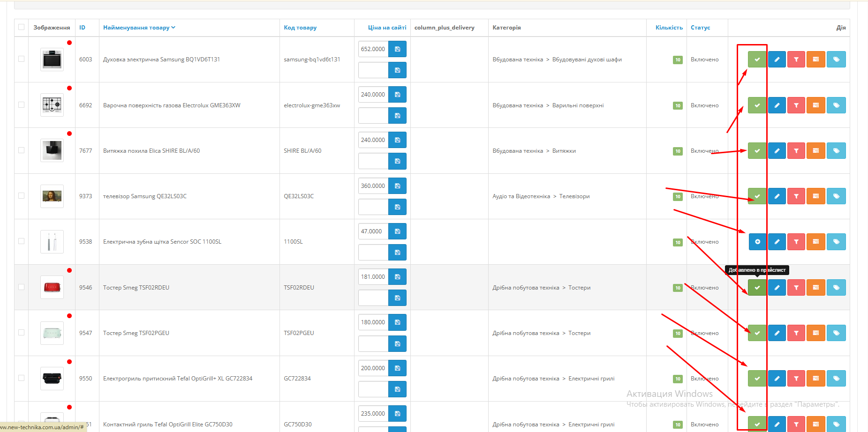Select the checkbox for Тостер Smeg TSF02RDEU
Screen dimensions: 868x432
tap(21, 287)
